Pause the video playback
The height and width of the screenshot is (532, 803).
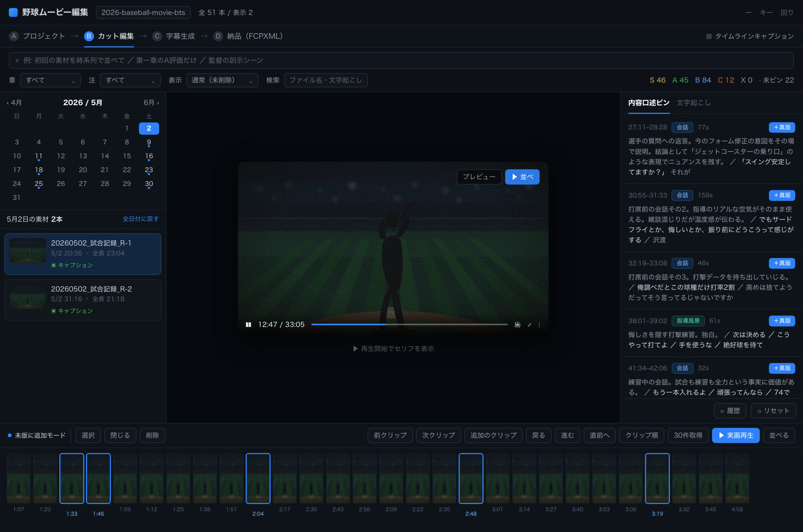coord(248,325)
